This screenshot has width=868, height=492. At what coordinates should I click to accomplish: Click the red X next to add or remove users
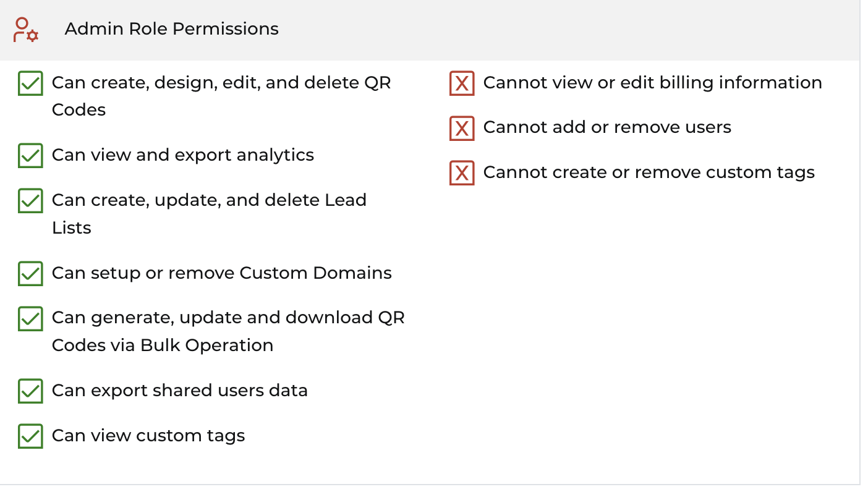tap(462, 129)
